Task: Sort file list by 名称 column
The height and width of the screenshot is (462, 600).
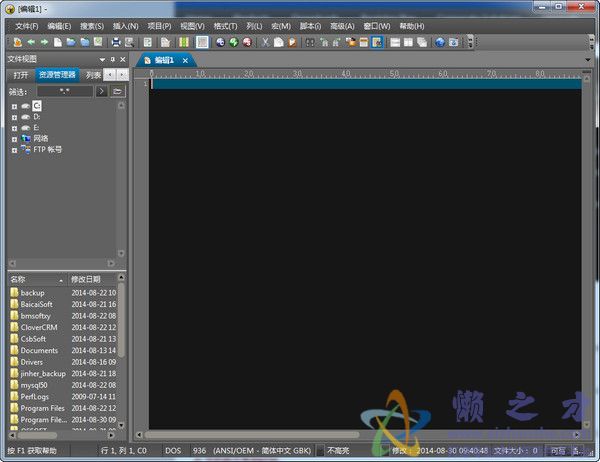Action: point(37,280)
